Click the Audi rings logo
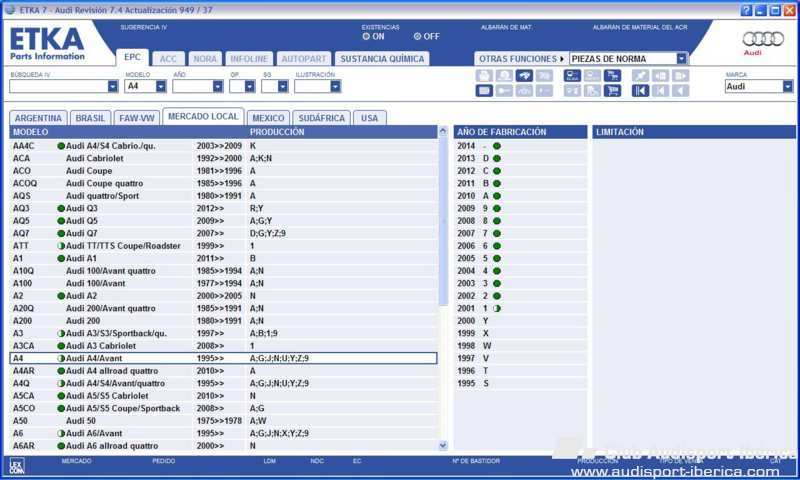 763,39
